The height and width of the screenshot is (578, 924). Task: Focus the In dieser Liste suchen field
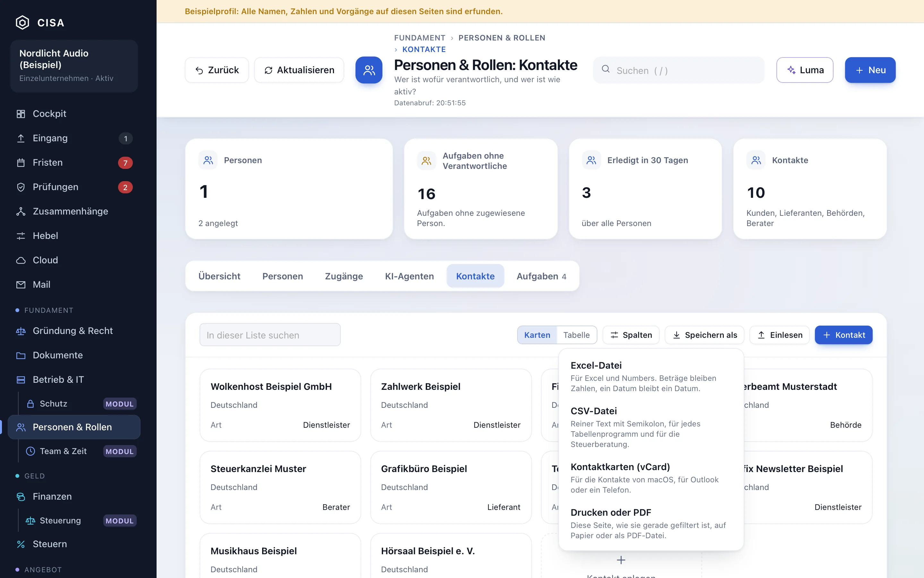[x=270, y=335]
